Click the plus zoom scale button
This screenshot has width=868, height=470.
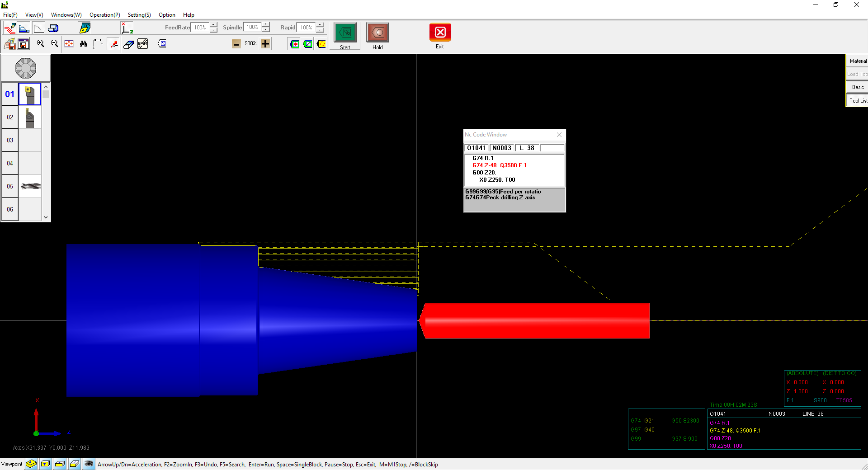coord(265,43)
